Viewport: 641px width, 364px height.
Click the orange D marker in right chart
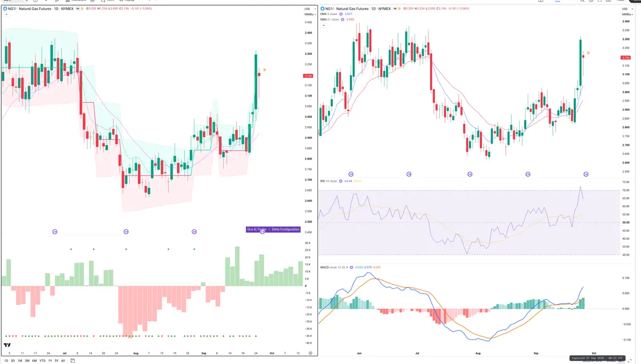click(x=588, y=53)
